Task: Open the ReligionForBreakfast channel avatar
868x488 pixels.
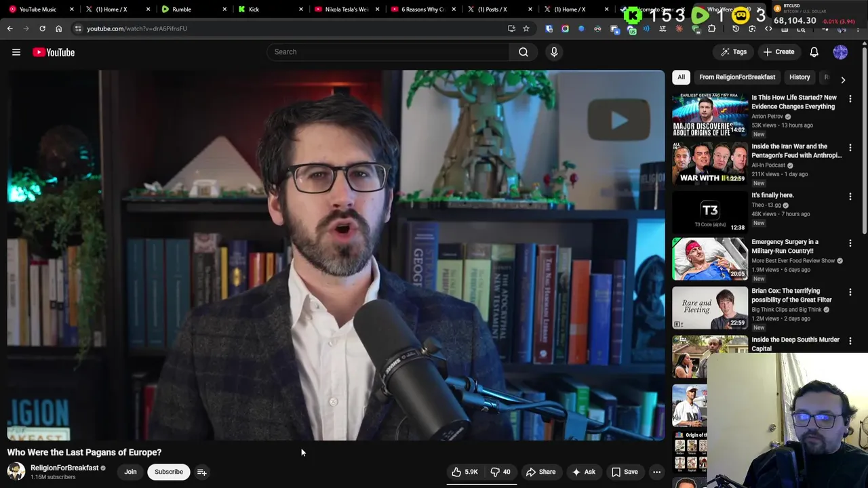Action: pyautogui.click(x=16, y=471)
